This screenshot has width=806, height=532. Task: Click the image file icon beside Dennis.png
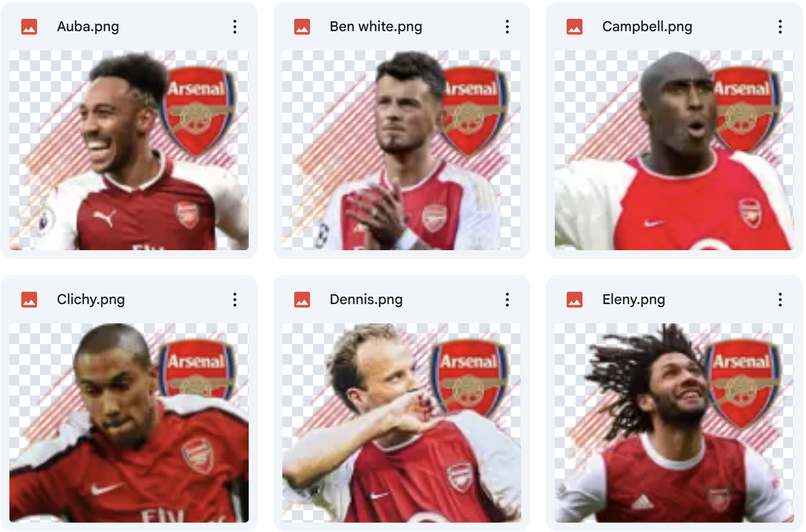point(302,300)
